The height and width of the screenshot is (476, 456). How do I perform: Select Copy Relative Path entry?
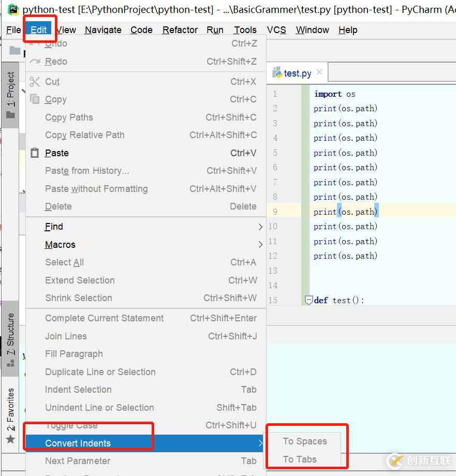146,135
